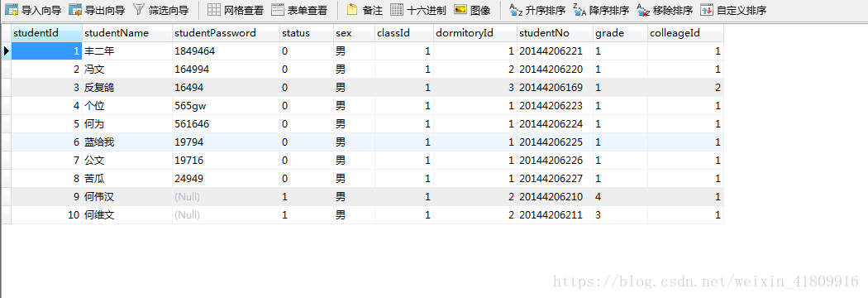Select student name cell 苦瓜
This screenshot has width=868, height=298.
127,179
